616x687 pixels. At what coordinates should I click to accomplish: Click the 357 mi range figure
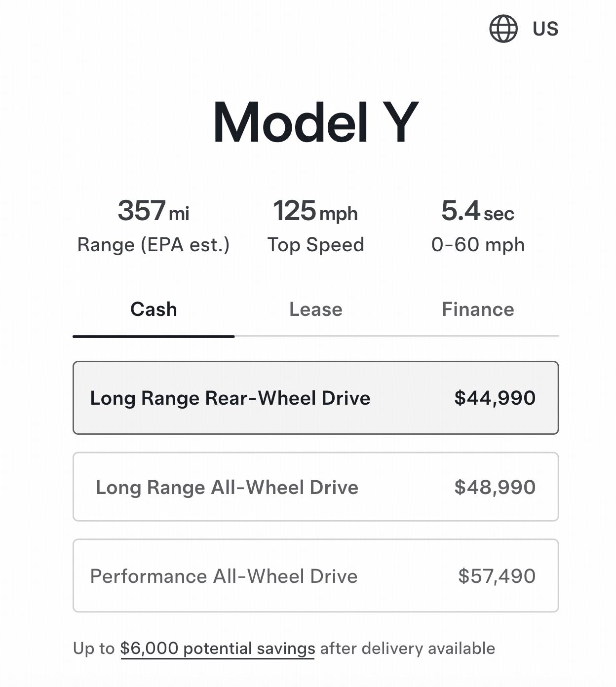[153, 211]
